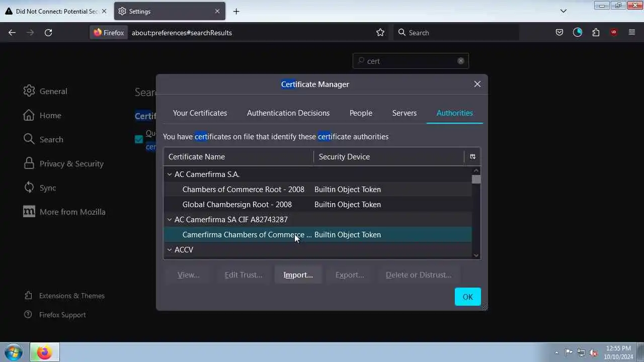Image resolution: width=644 pixels, height=362 pixels.
Task: Click the list scroll up arrow
Action: pyautogui.click(x=476, y=170)
